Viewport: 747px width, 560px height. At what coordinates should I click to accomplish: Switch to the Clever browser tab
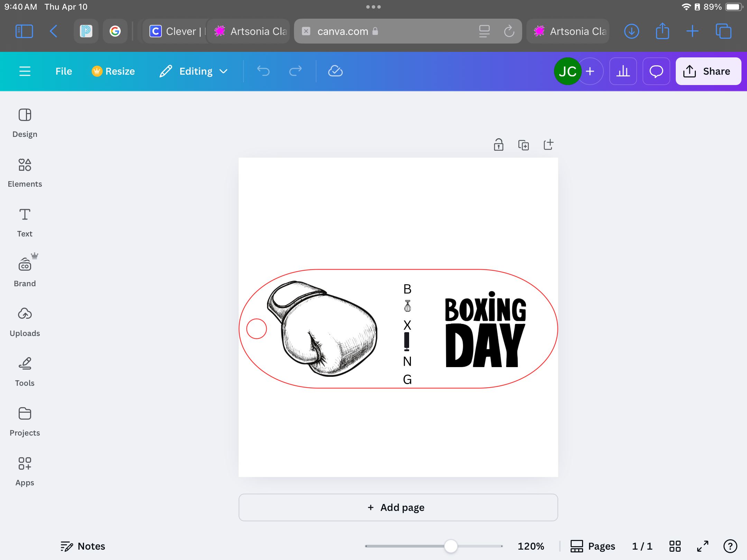pyautogui.click(x=175, y=31)
